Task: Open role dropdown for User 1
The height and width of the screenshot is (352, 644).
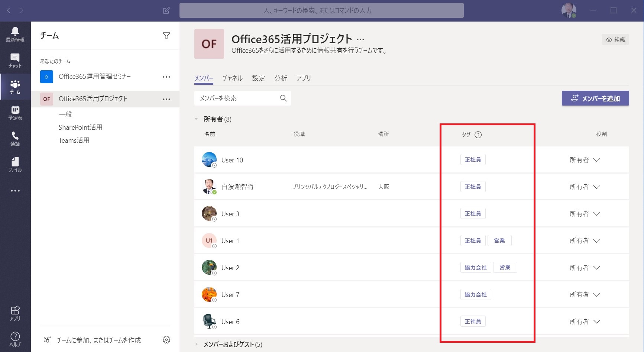Action: (x=585, y=241)
